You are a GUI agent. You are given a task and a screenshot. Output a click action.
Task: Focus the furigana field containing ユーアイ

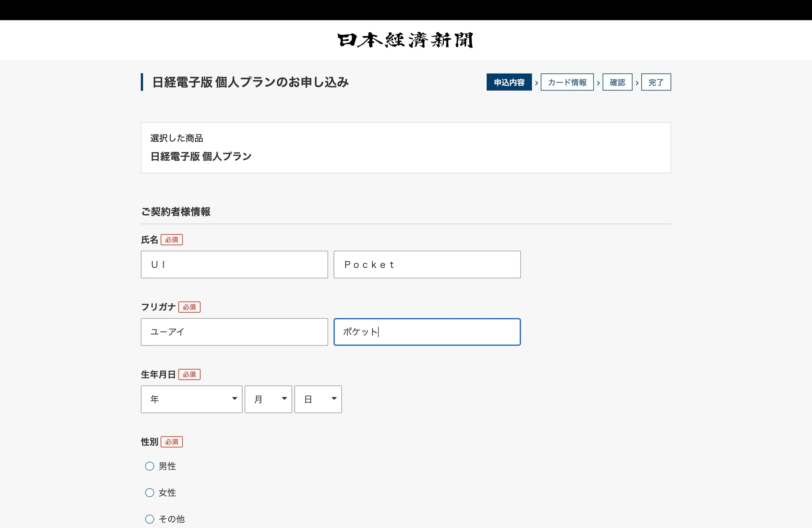(x=234, y=332)
